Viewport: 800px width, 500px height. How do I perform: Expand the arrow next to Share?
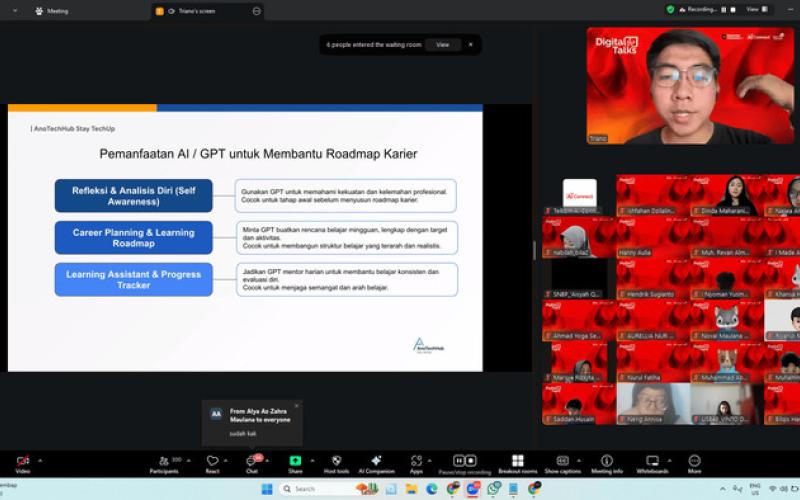(x=312, y=457)
